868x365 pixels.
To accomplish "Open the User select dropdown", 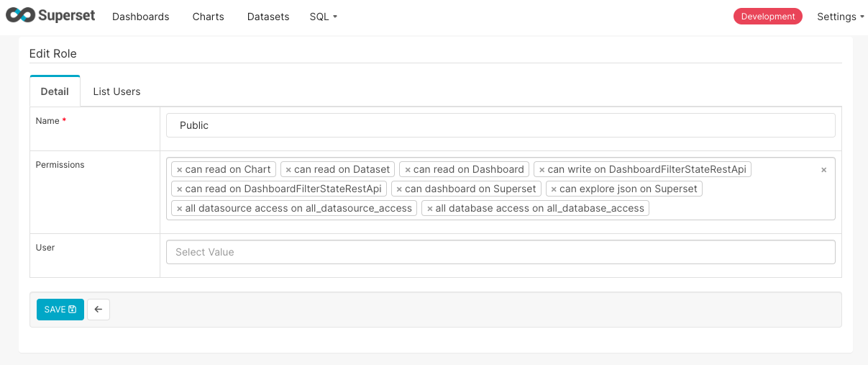I will click(x=501, y=252).
